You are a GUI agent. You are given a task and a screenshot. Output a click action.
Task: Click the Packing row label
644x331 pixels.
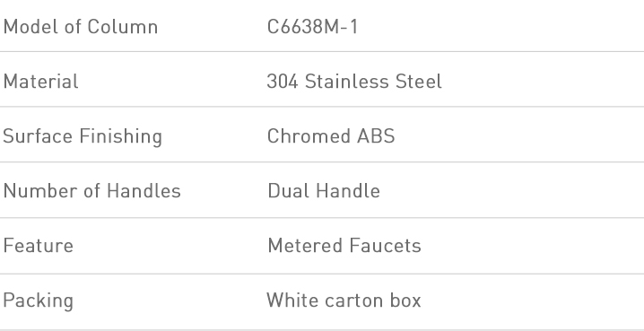(39, 301)
